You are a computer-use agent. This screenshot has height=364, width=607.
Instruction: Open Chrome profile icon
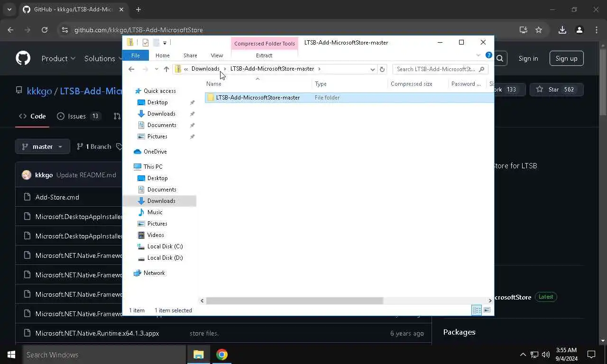(579, 30)
